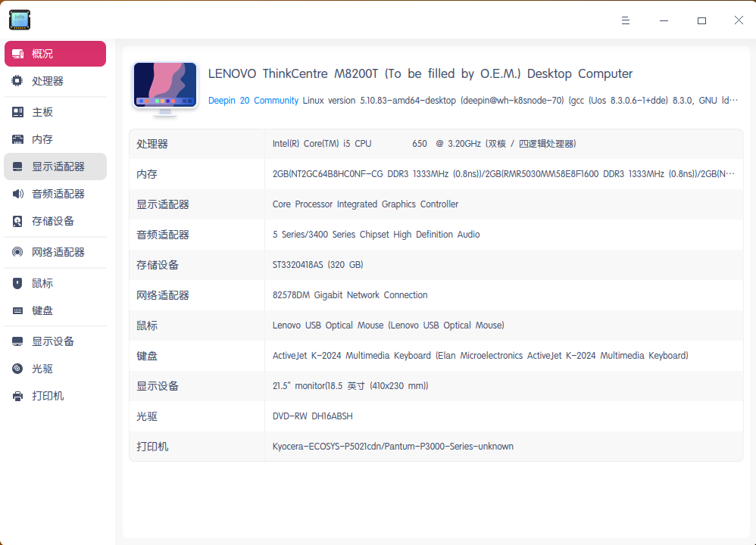Click the 显示设备 monitor icon

(17, 341)
